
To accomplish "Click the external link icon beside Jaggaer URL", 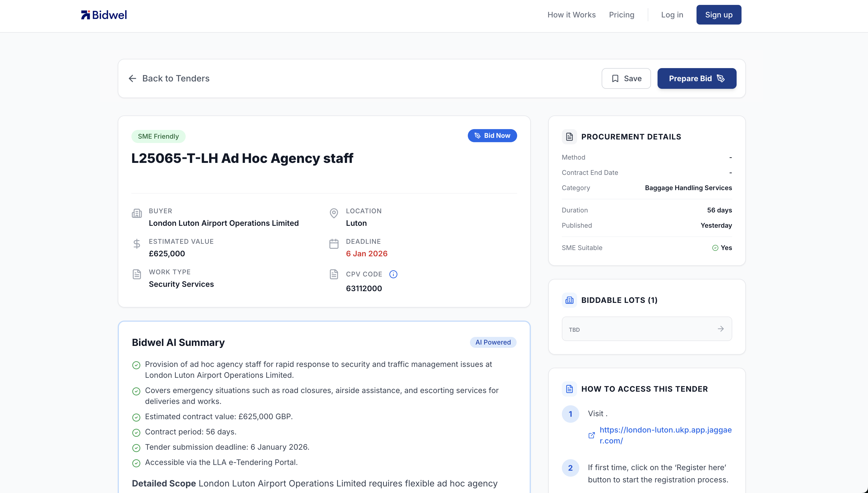I will tap(592, 436).
